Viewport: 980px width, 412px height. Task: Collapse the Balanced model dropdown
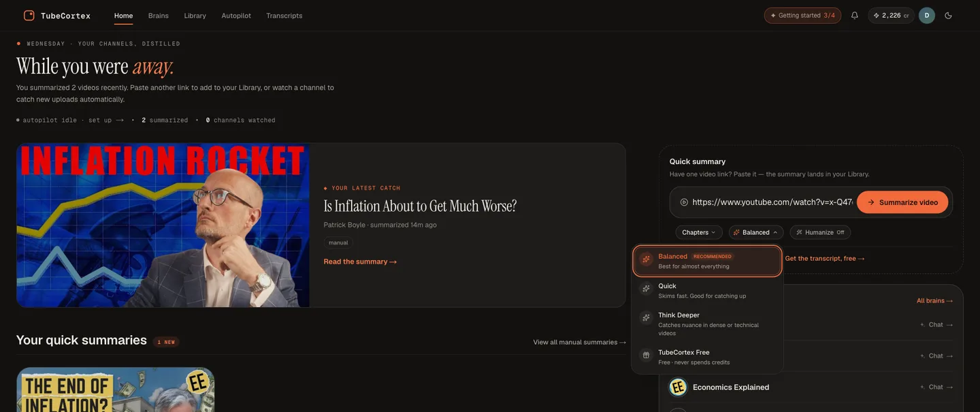756,232
